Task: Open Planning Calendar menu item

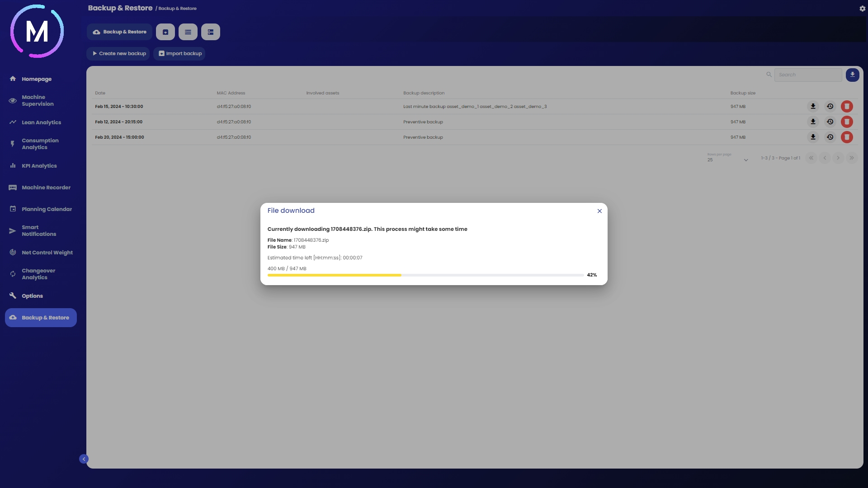Action: [x=47, y=209]
